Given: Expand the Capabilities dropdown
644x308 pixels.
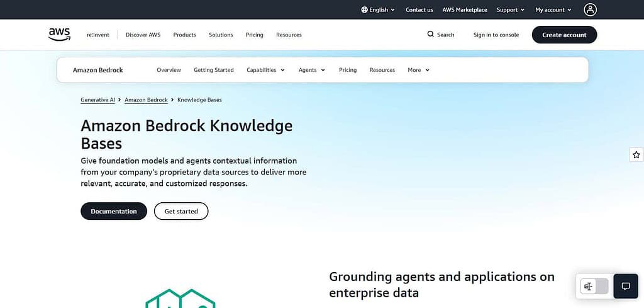Looking at the screenshot, I should click(266, 70).
